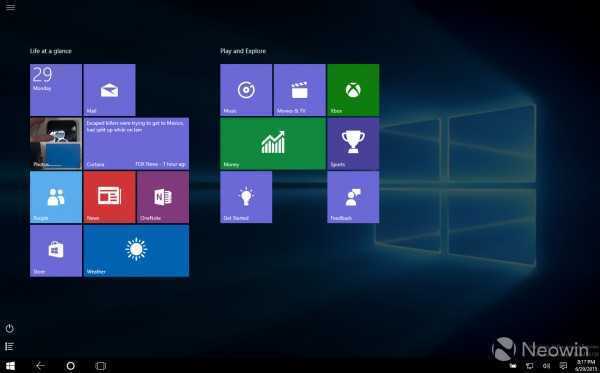Launch the OneNote tile

(x=163, y=197)
